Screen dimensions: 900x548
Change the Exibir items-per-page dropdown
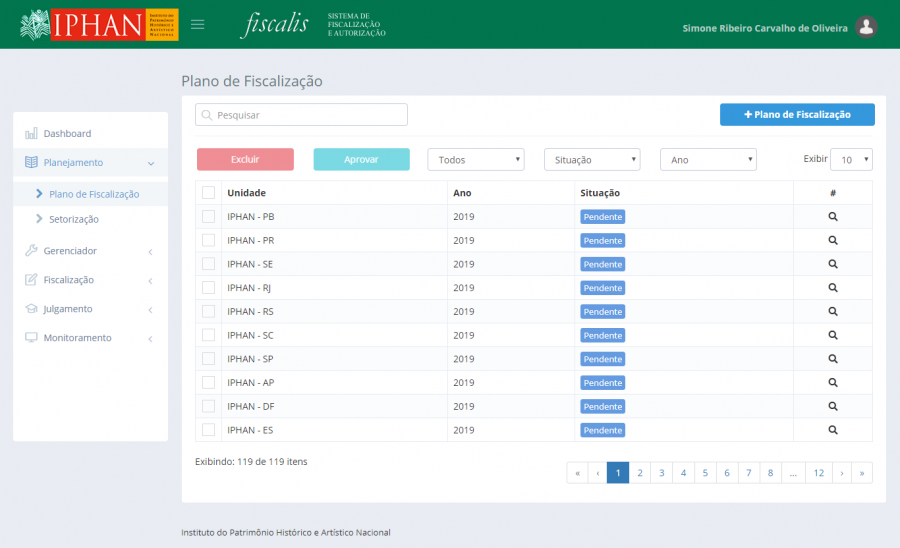851,160
